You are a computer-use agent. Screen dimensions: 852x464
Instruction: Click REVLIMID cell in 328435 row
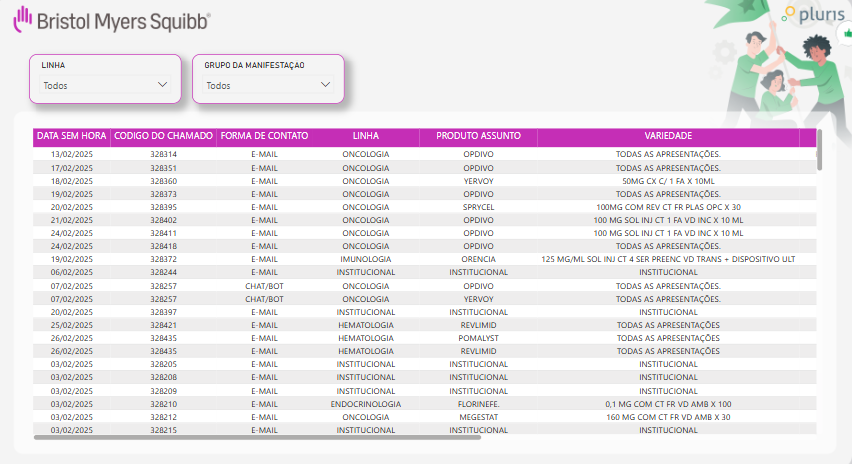(478, 352)
